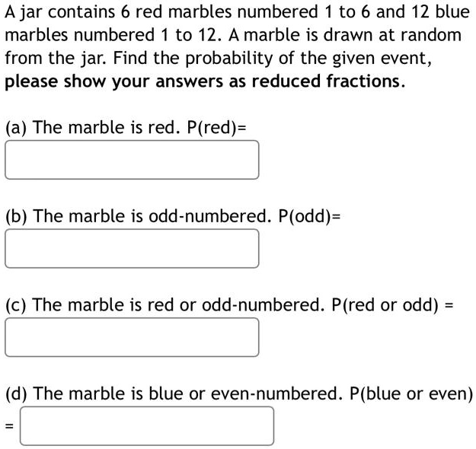
Task: Select the P(blue or even) answer field
Action: [147, 425]
